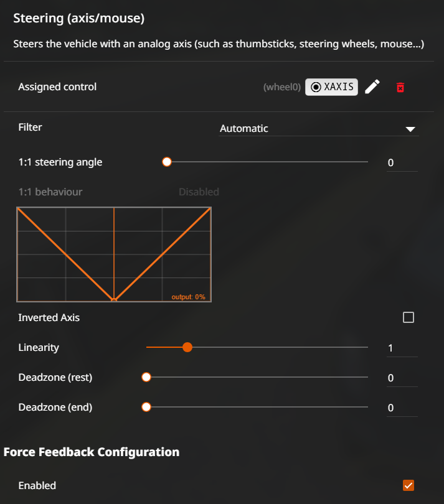
Task: Click the Deadzone (end) slider handle
Action: [x=146, y=407]
